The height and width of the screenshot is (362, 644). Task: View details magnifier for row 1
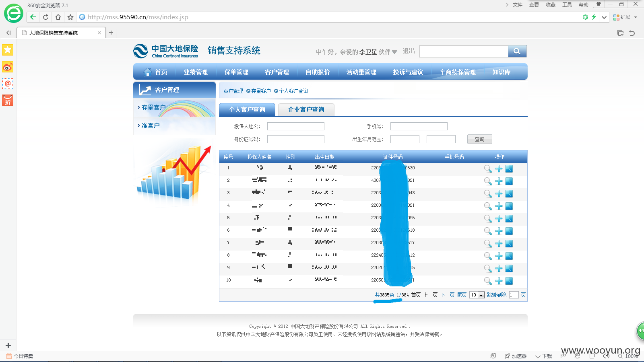tap(488, 169)
